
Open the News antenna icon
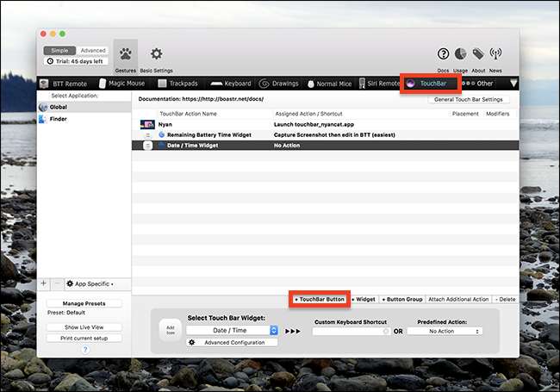(495, 54)
